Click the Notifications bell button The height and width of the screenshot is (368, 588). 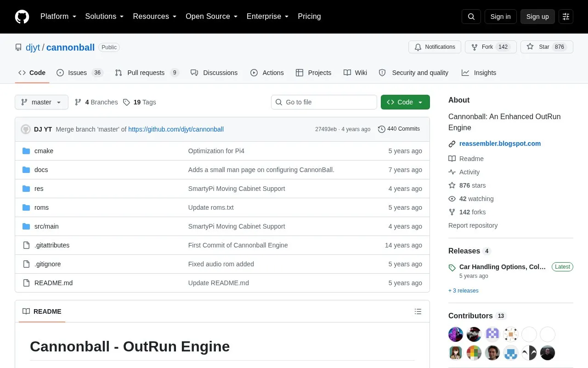[x=435, y=47]
